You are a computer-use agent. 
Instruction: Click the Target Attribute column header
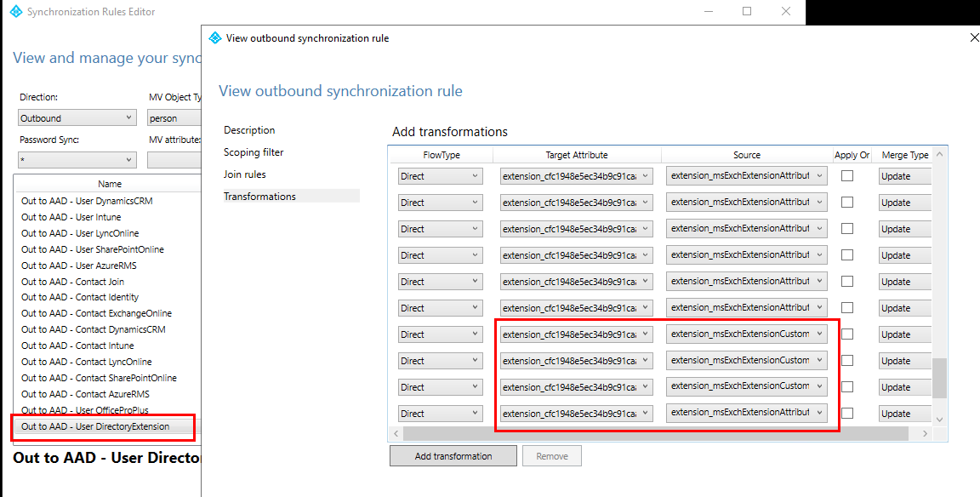(576, 155)
